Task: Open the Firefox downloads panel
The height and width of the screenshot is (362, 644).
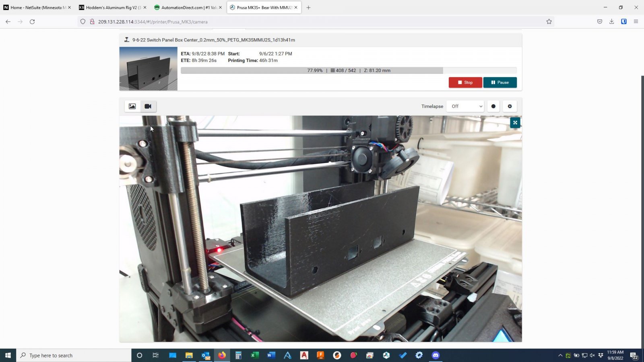Action: 611,22
